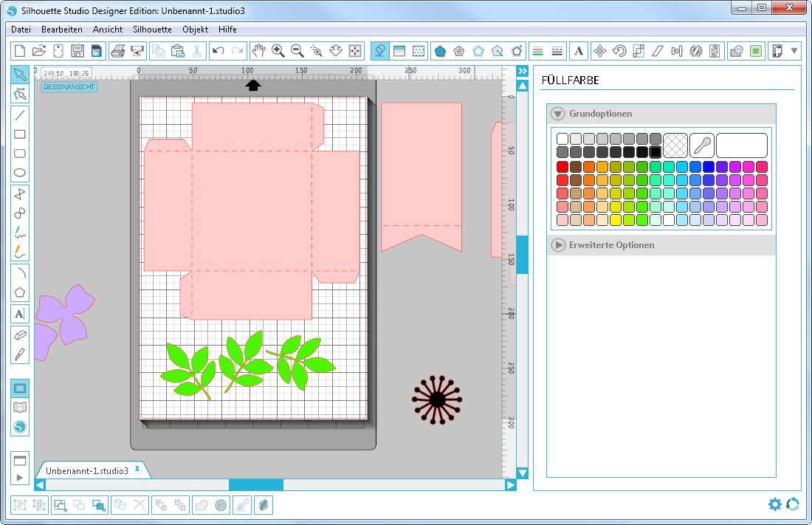
Task: Collapse the Grundoptionen section
Action: [558, 114]
